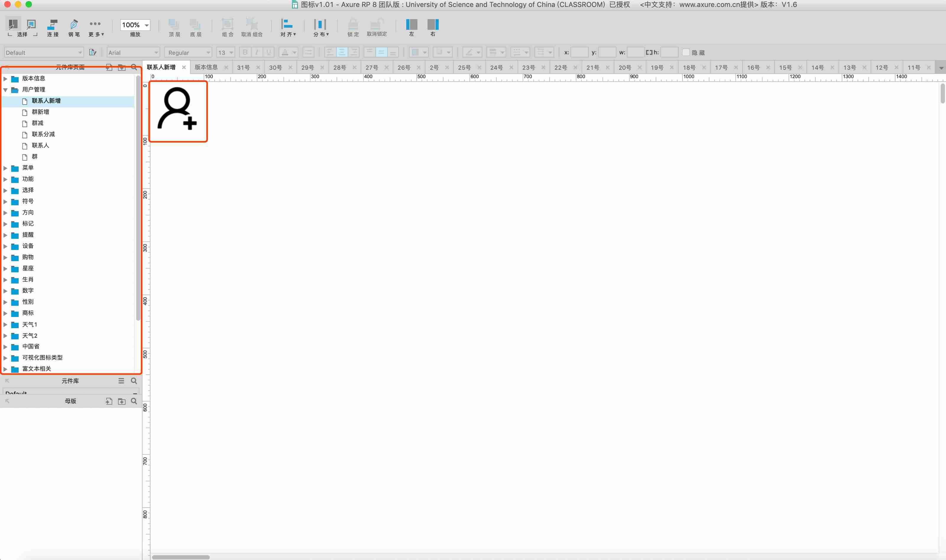Screen dimensions: 946x560
Task: Open the 分布 distribute menu
Action: [x=321, y=28]
